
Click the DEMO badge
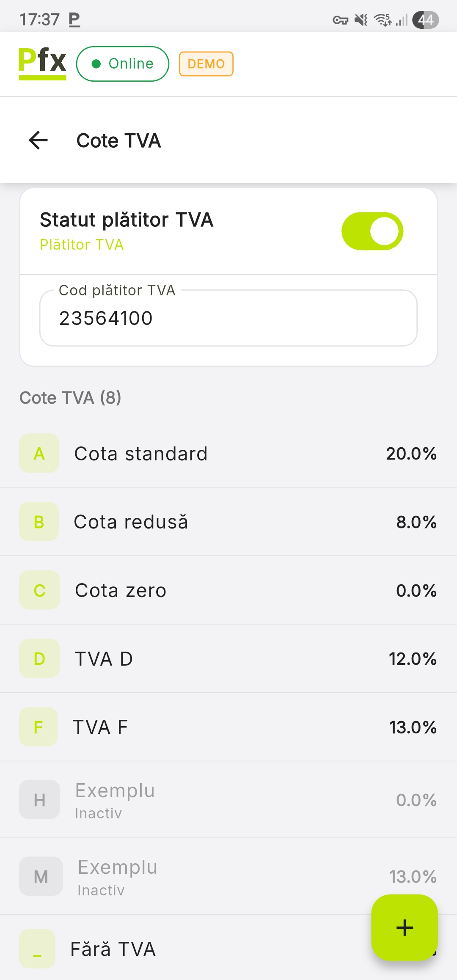point(206,64)
